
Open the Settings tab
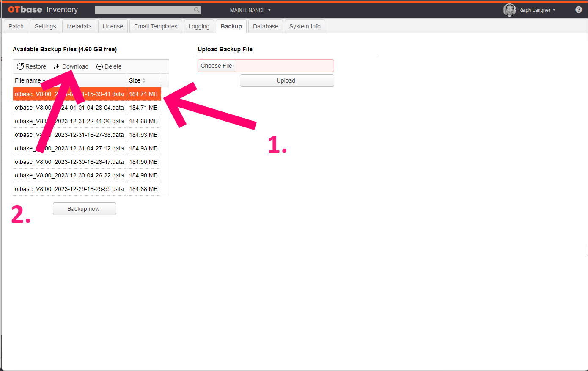pyautogui.click(x=45, y=26)
